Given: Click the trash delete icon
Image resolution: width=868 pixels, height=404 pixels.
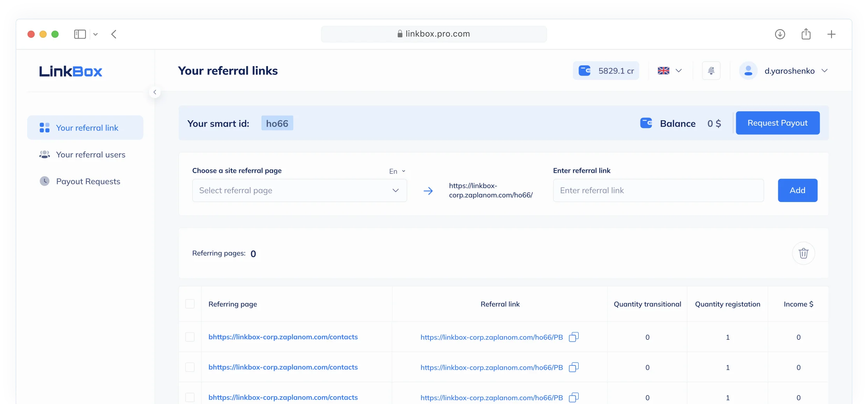Looking at the screenshot, I should pyautogui.click(x=803, y=253).
